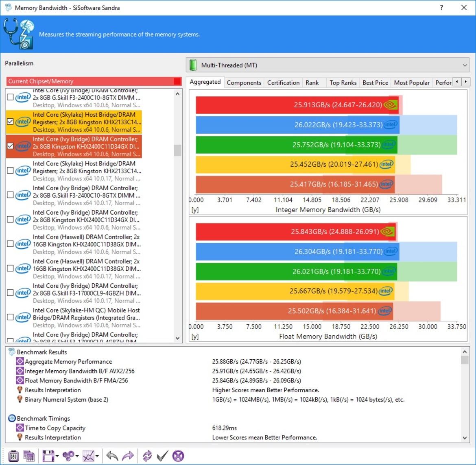Click the integer chart [y] axis label
Screen dimensions: 476x465
(x=195, y=210)
